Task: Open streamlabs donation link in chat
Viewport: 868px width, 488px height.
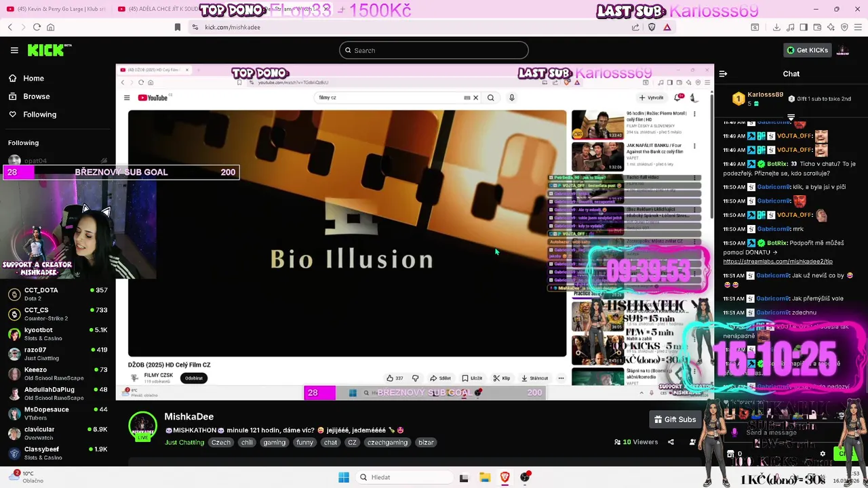Action: [778, 261]
